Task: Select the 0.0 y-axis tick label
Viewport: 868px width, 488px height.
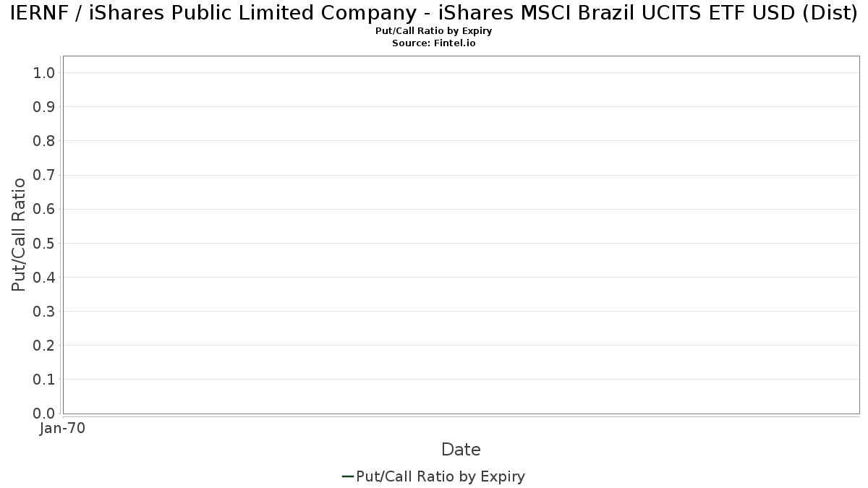Action: pos(44,414)
